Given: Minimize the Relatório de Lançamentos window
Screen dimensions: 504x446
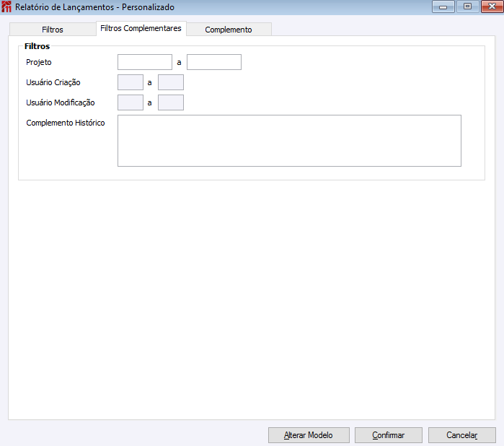Looking at the screenshot, I should pos(443,6).
